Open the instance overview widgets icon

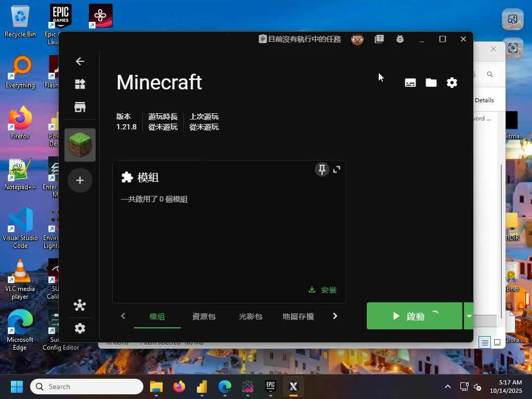tap(80, 84)
